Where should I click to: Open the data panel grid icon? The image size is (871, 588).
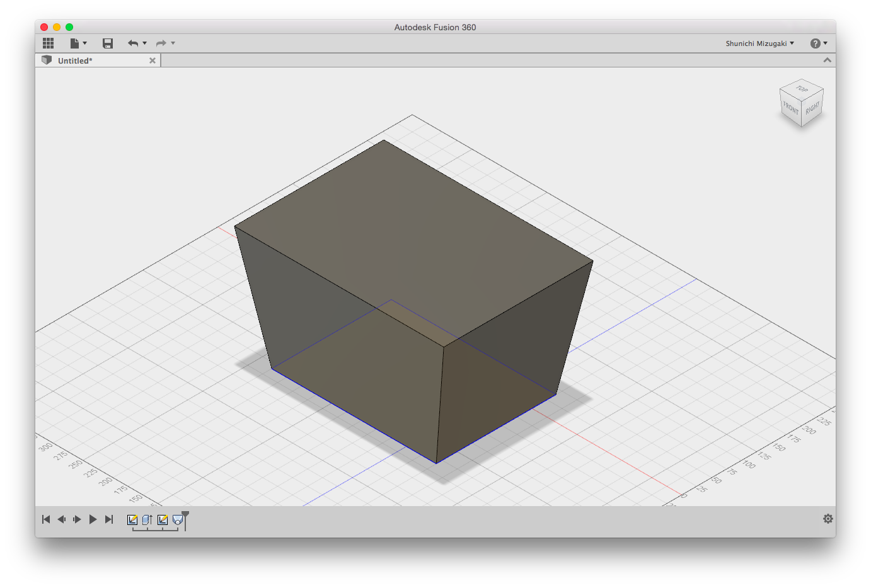(49, 43)
